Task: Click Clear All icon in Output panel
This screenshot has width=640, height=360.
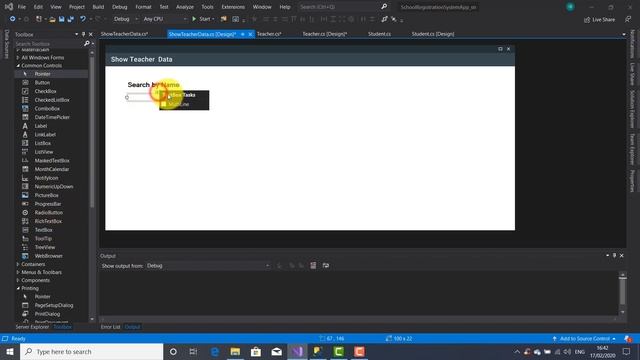Action: (x=313, y=266)
